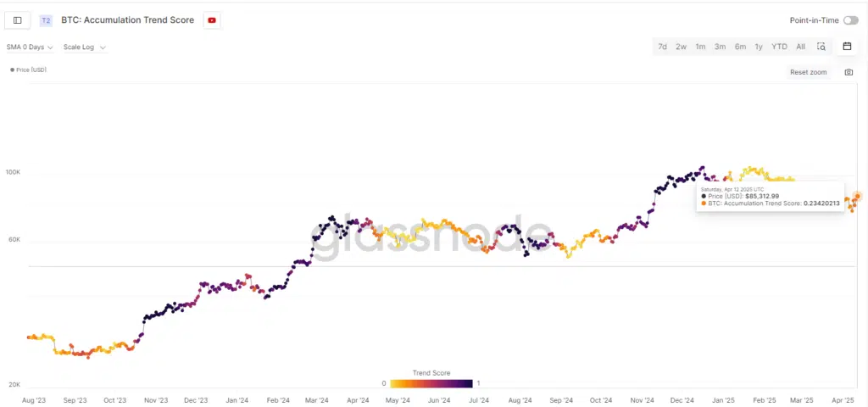This screenshot has height=407, width=868.
Task: Open the YouTube video tutorial icon
Action: pos(212,20)
